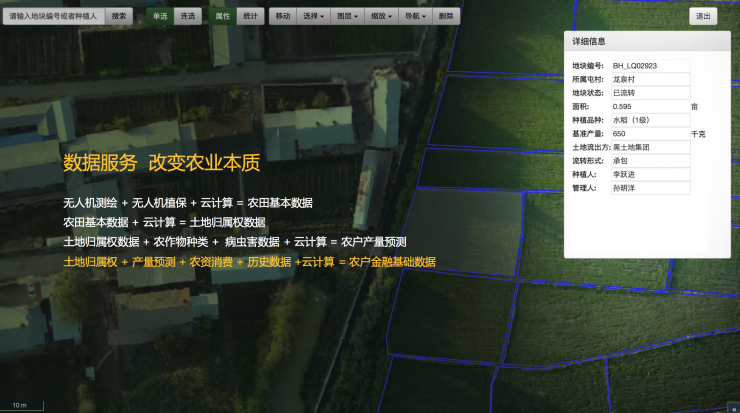Click the 详细信息 panel header
The image size is (740, 413).
(x=647, y=42)
